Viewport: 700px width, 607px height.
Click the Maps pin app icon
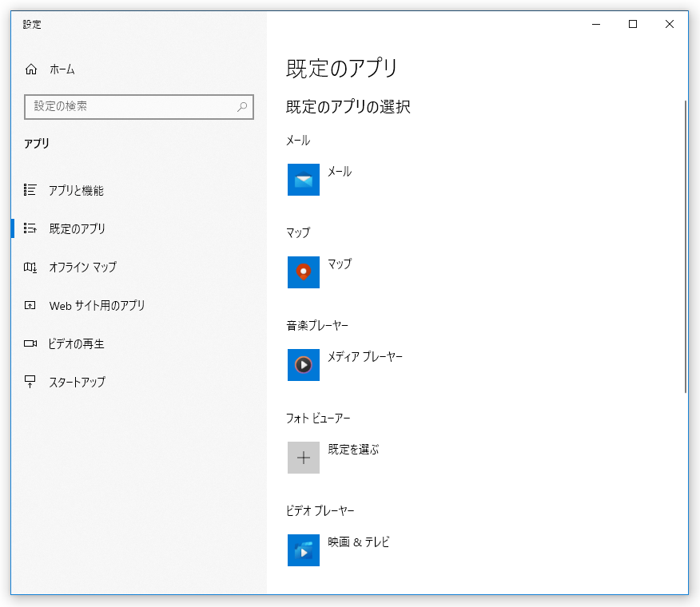[x=304, y=272]
